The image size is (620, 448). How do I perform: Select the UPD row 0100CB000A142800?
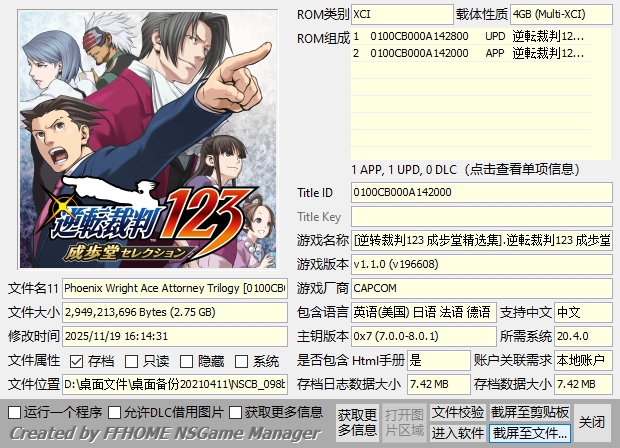(471, 36)
